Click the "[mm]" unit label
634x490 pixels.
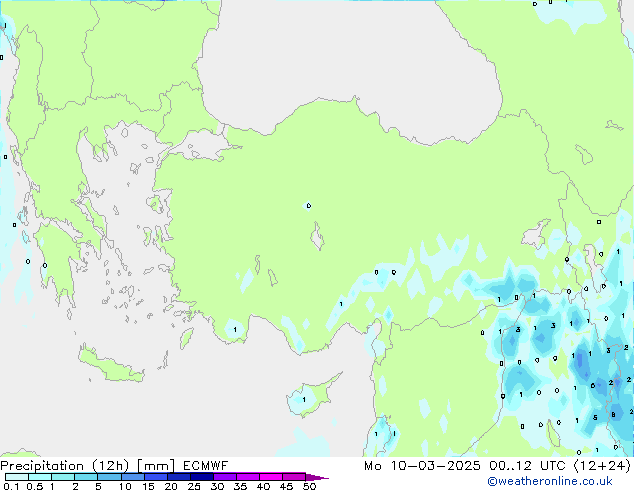click(156, 466)
